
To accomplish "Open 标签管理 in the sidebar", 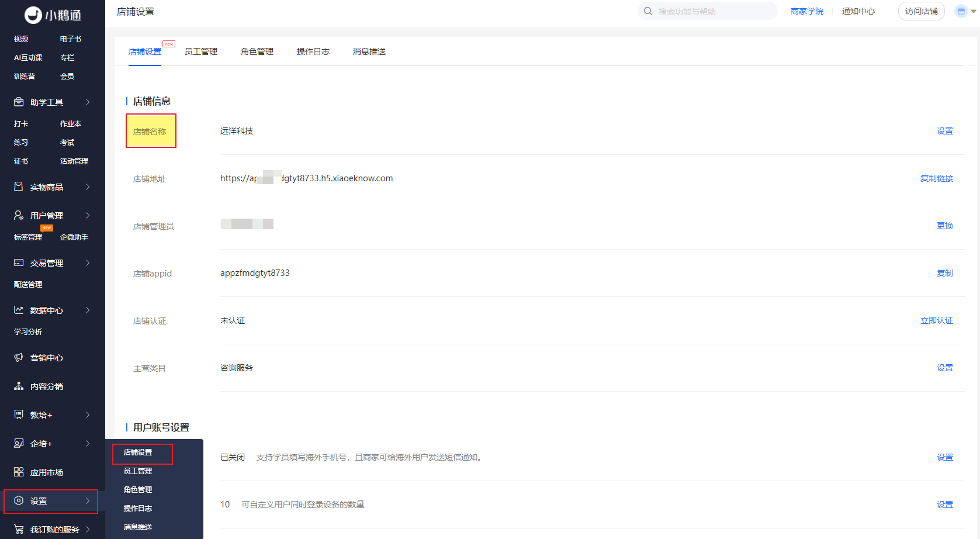I will 28,237.
